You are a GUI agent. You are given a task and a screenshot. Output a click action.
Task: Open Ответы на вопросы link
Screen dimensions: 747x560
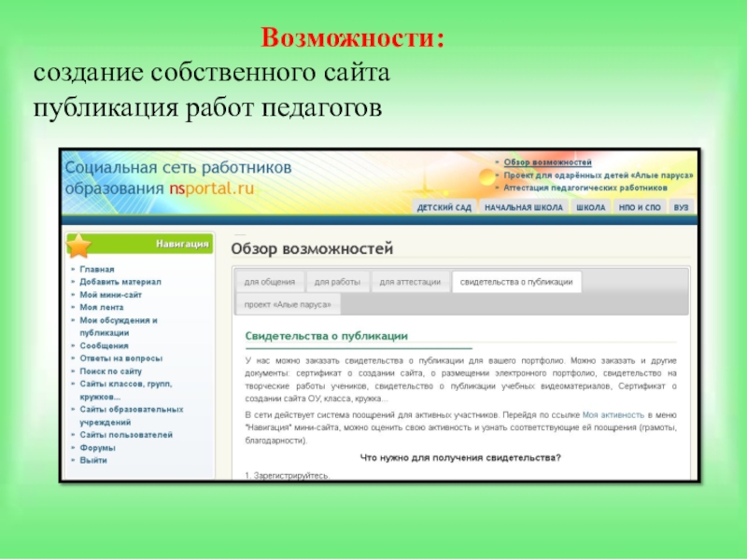coord(121,358)
